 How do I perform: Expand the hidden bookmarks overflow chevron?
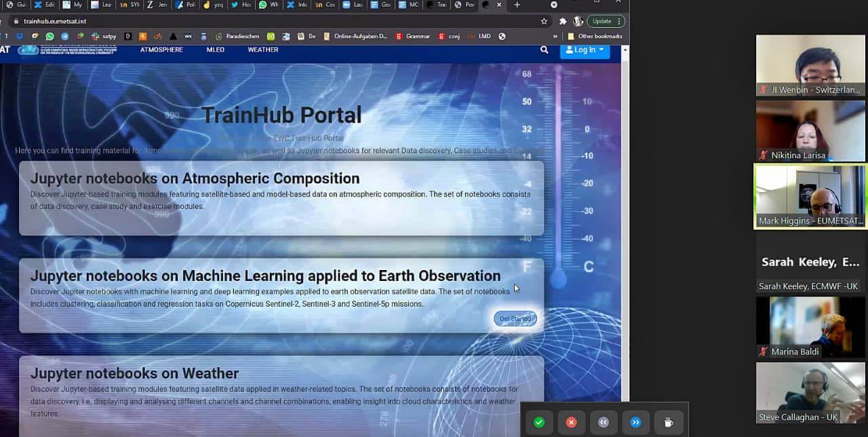(x=555, y=36)
